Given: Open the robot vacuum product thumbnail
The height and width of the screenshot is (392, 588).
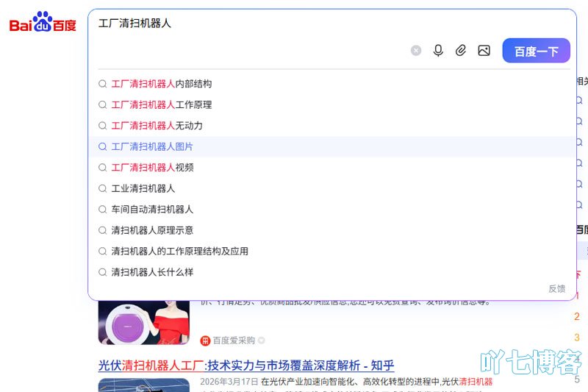Looking at the screenshot, I should [144, 323].
